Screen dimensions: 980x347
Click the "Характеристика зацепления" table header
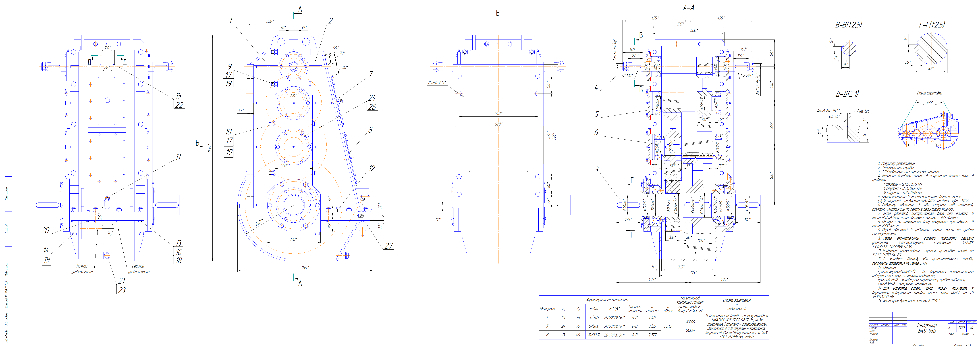pos(607,300)
